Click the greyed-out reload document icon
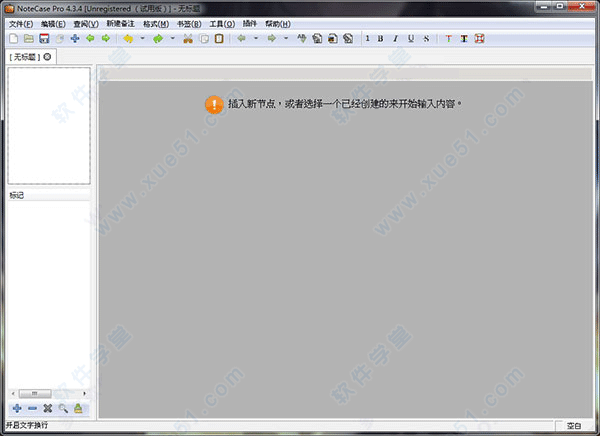 pyautogui.click(x=60, y=38)
